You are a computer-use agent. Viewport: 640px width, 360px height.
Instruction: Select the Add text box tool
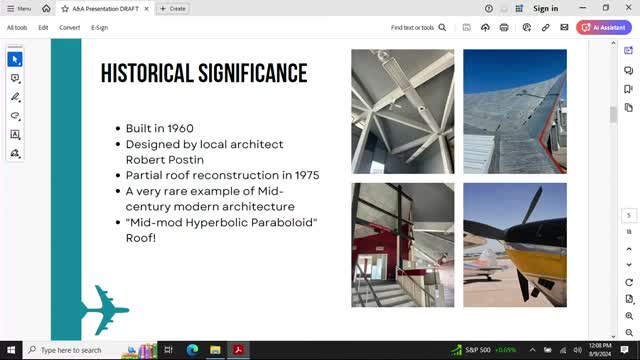(x=15, y=134)
